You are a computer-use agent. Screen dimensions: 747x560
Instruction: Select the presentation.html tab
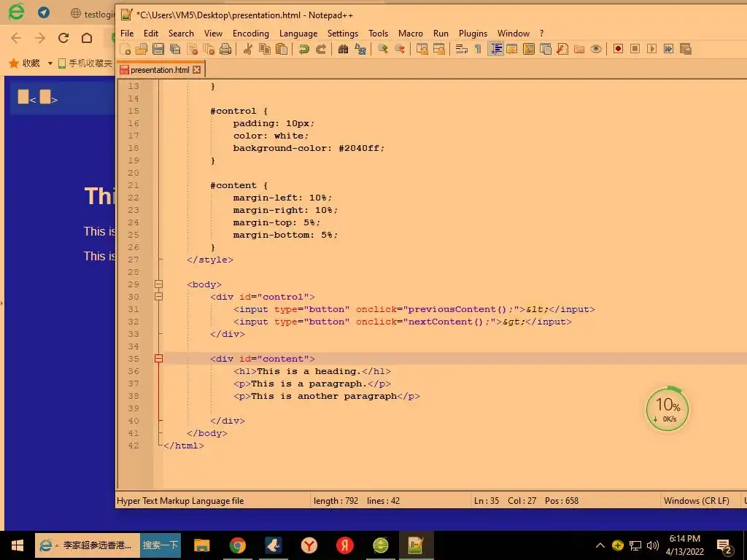[160, 70]
